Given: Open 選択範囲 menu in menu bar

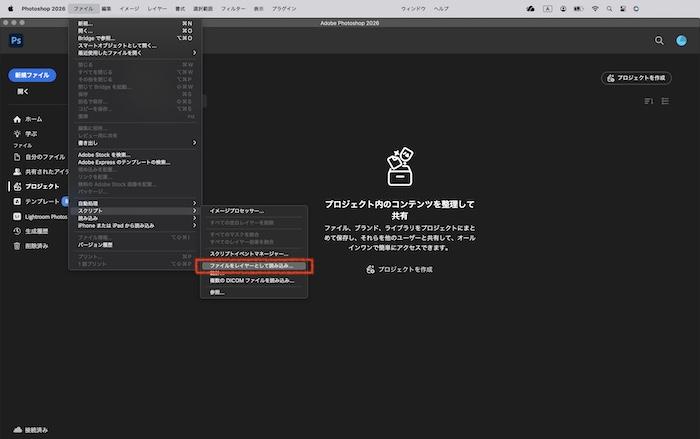Looking at the screenshot, I should [203, 8].
